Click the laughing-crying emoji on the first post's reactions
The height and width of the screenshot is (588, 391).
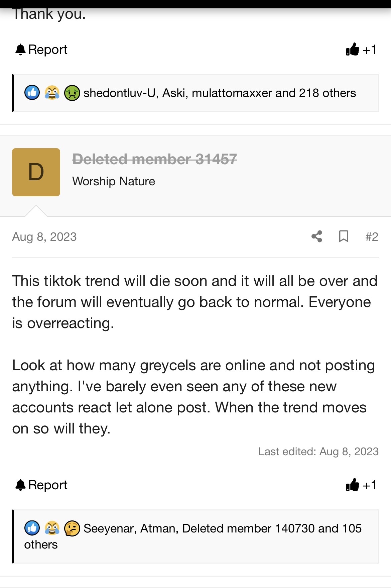point(52,93)
